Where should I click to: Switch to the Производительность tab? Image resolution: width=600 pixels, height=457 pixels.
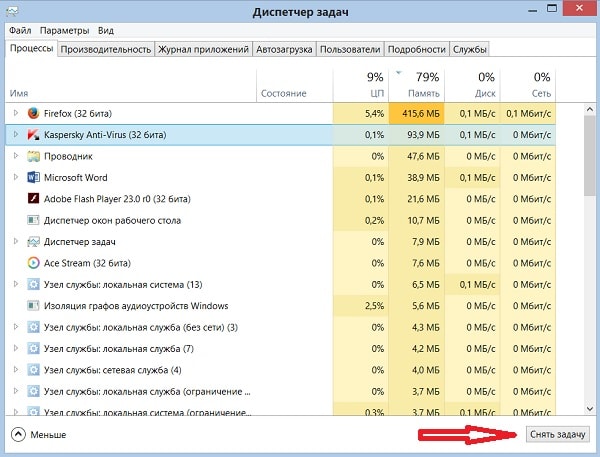pos(106,49)
